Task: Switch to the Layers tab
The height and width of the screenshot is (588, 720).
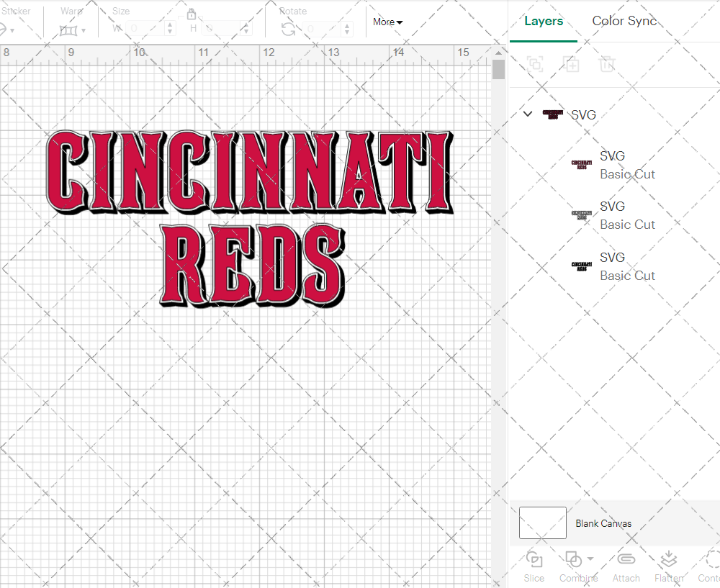Action: click(x=544, y=21)
